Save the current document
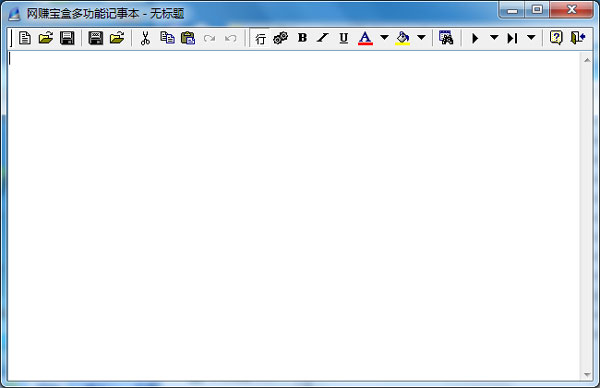Image resolution: width=600 pixels, height=388 pixels. tap(67, 38)
